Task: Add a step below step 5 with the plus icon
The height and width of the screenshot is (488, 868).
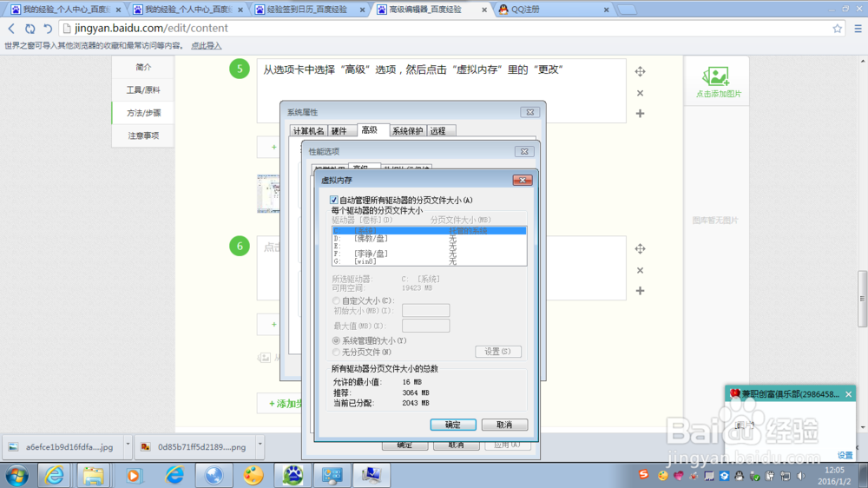Action: (x=640, y=113)
